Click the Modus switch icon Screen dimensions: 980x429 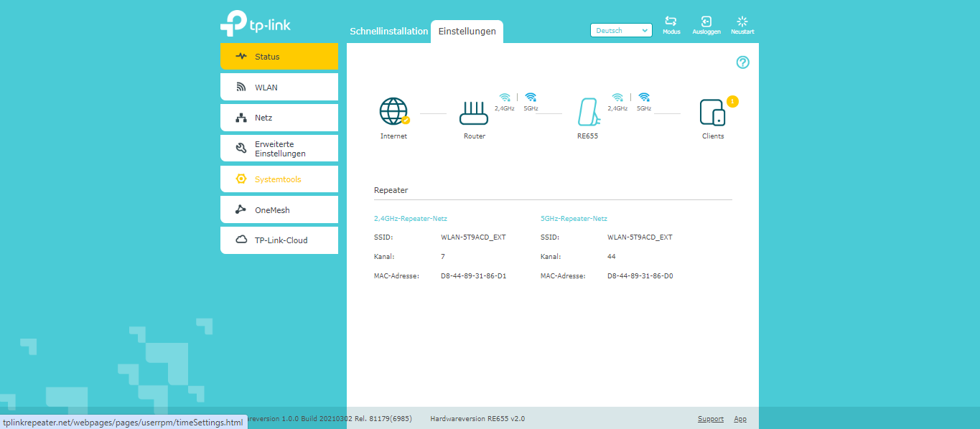coord(671,22)
